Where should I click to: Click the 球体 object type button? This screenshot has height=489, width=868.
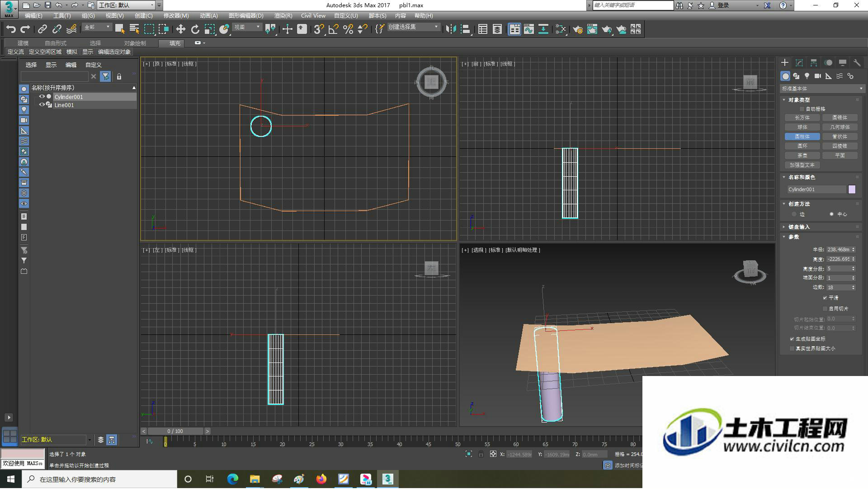pos(802,127)
